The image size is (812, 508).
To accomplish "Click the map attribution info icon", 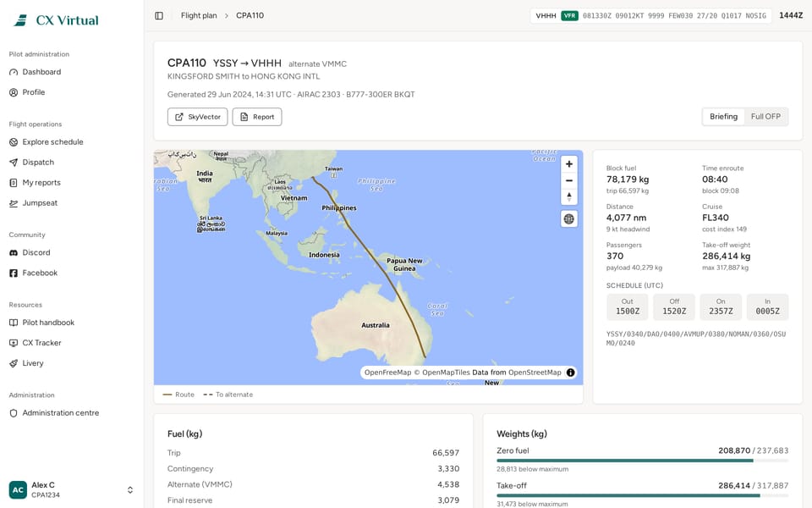I will tap(571, 373).
